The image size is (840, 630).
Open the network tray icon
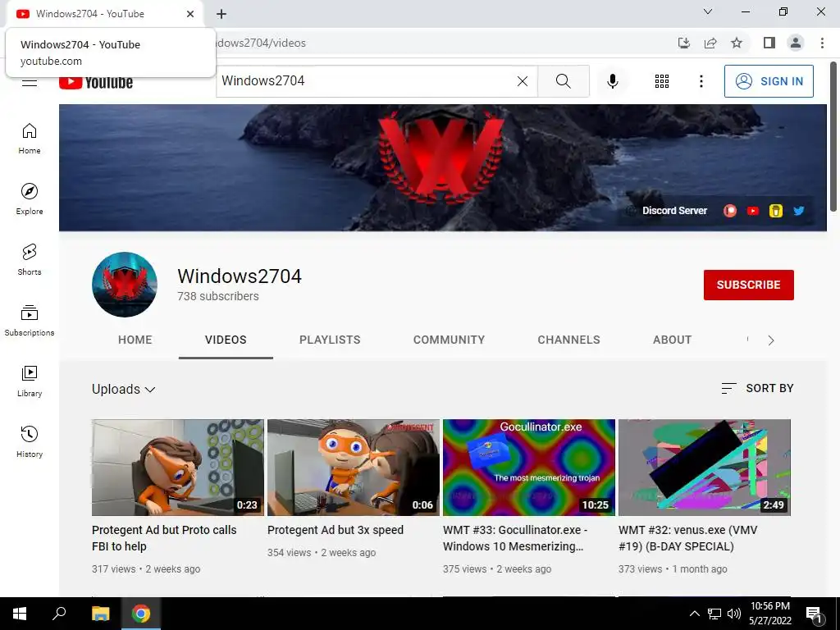tap(714, 614)
